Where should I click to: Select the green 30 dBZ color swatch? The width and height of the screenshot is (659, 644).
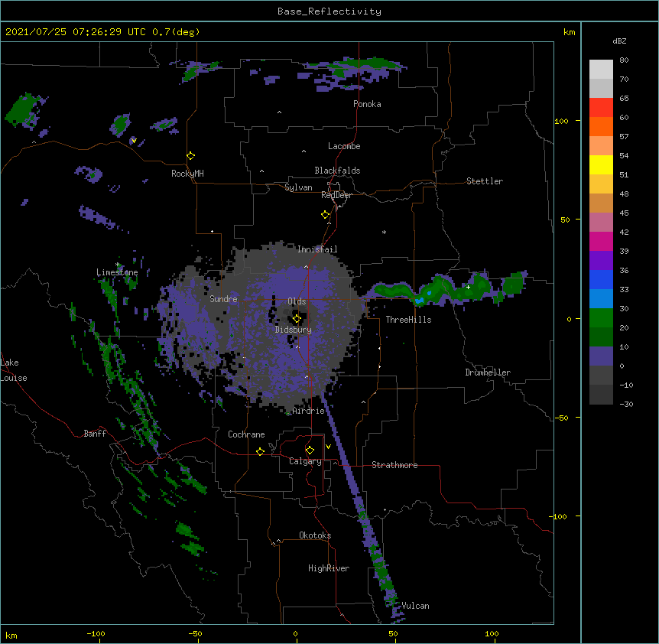pos(601,318)
